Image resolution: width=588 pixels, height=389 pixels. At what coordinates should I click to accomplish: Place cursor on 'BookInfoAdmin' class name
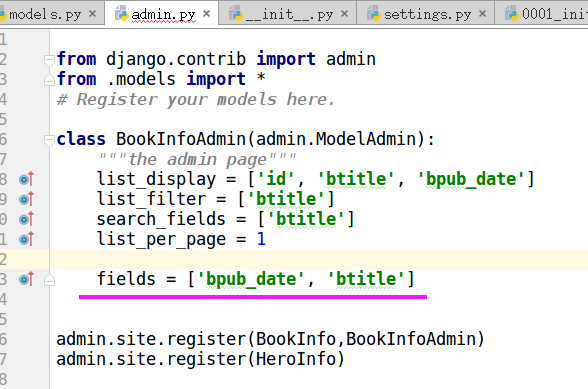(180, 139)
